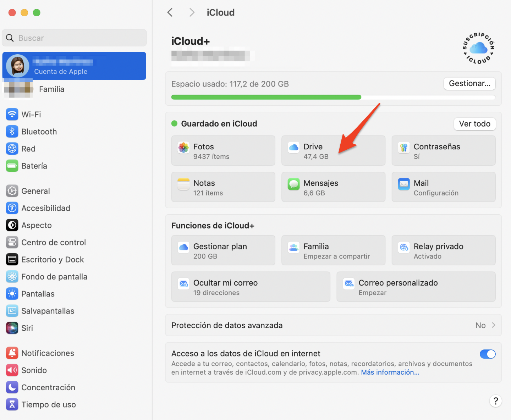Click the Familia people icon in the Funciones de iCloud+ tile
511x420 pixels.
294,247
